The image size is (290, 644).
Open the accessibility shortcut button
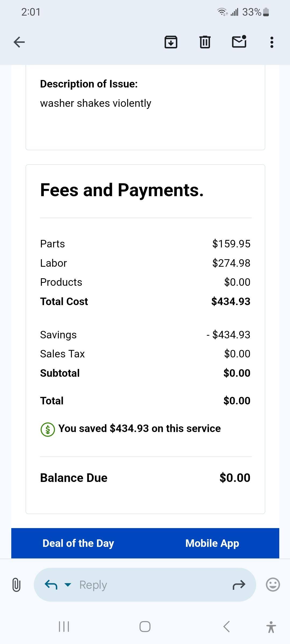[271, 627]
